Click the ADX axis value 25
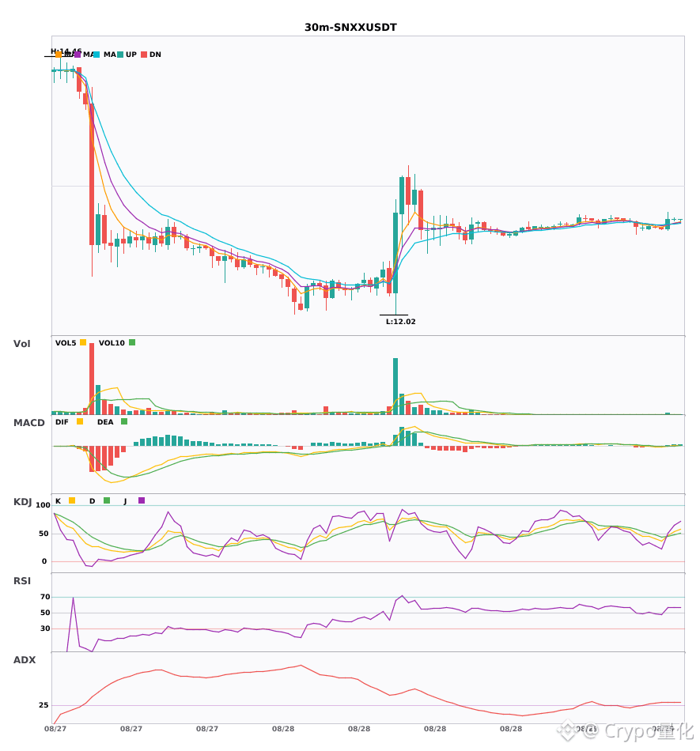Image resolution: width=700 pixels, height=751 pixels. (x=44, y=705)
